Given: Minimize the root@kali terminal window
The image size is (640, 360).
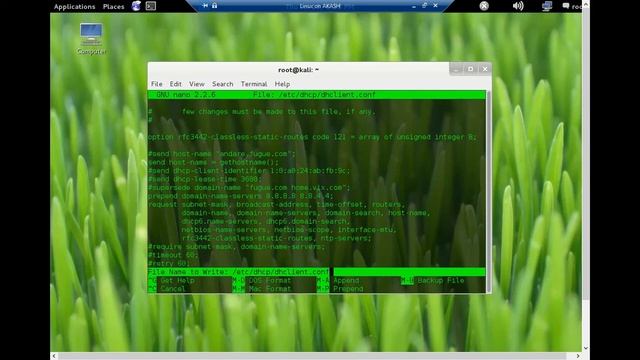Looking at the screenshot, I should tap(456, 69).
